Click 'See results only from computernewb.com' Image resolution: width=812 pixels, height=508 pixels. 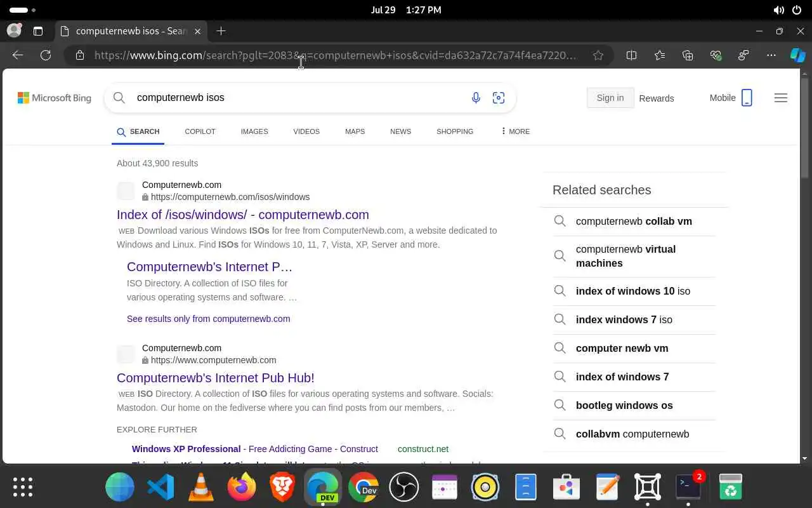click(x=208, y=319)
